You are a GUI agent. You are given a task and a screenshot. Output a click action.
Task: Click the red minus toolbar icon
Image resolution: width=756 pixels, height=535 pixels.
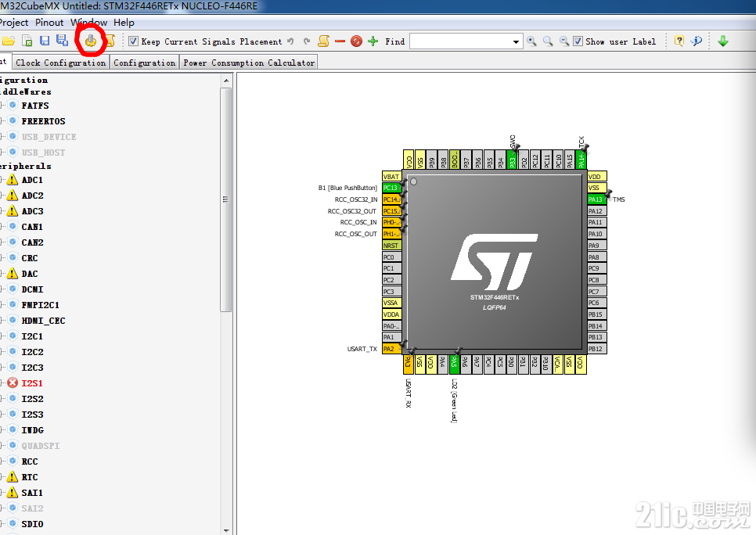[x=340, y=41]
